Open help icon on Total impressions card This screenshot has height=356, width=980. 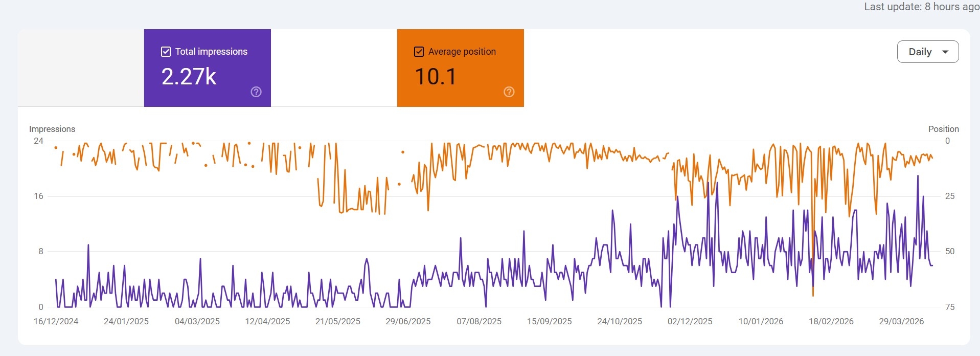click(256, 92)
